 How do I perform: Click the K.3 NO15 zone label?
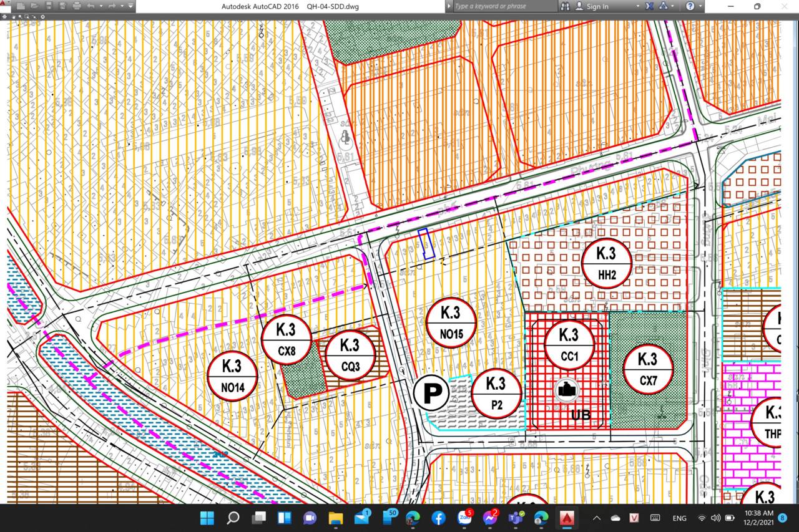click(x=451, y=321)
